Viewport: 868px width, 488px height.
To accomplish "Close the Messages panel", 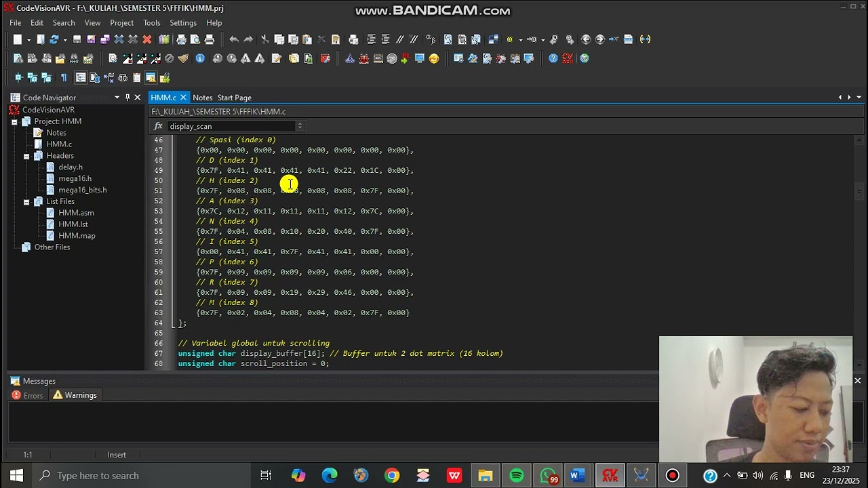I will click(x=857, y=381).
